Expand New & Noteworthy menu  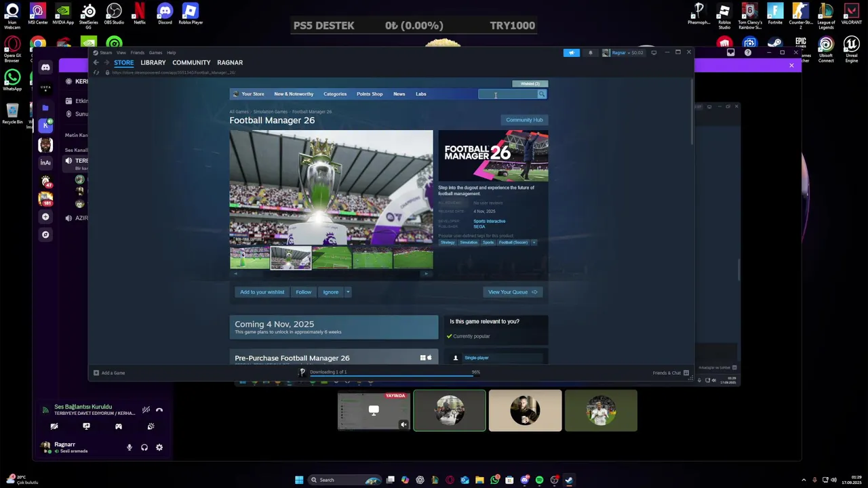click(x=294, y=94)
